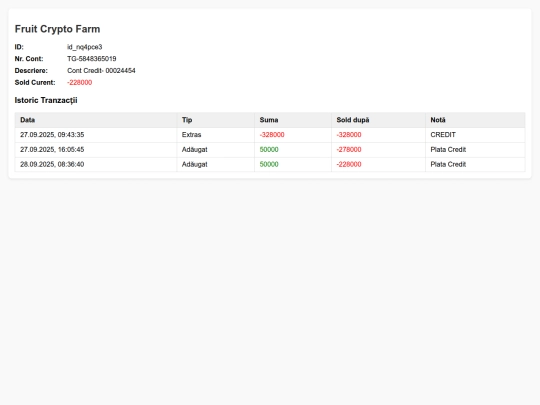The width and height of the screenshot is (540, 405).
Task: Click the Fruit Crypto Farm heading
Action: pos(57,29)
